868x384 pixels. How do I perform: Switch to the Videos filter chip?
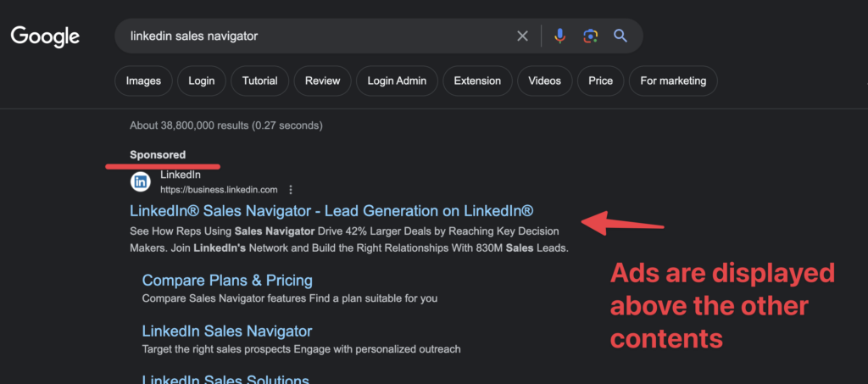coord(545,81)
